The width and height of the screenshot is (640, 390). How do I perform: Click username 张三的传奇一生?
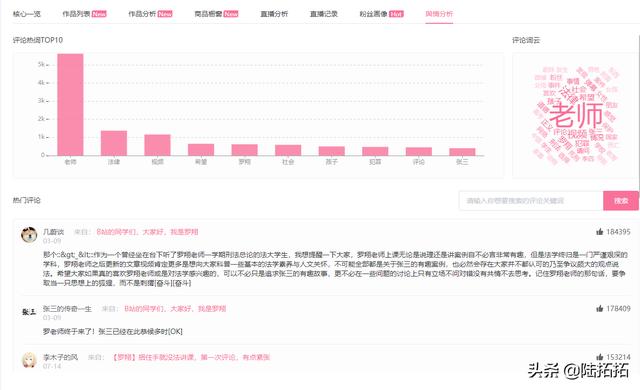click(x=67, y=308)
